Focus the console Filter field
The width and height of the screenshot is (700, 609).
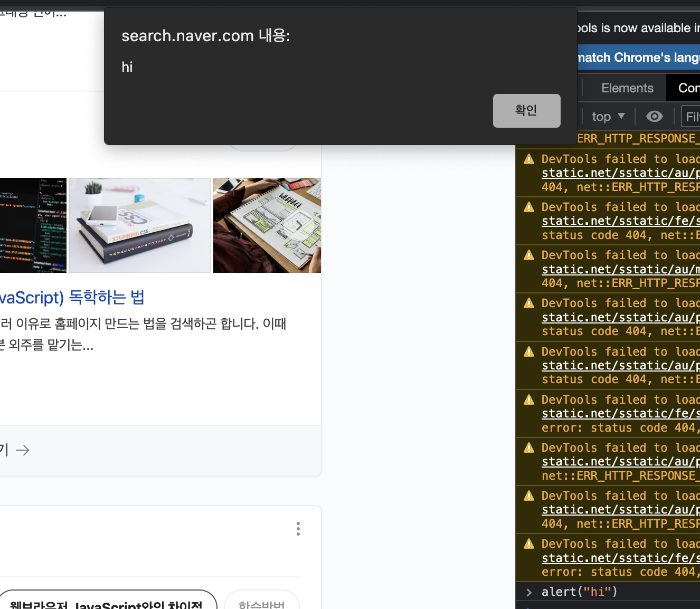point(690,116)
